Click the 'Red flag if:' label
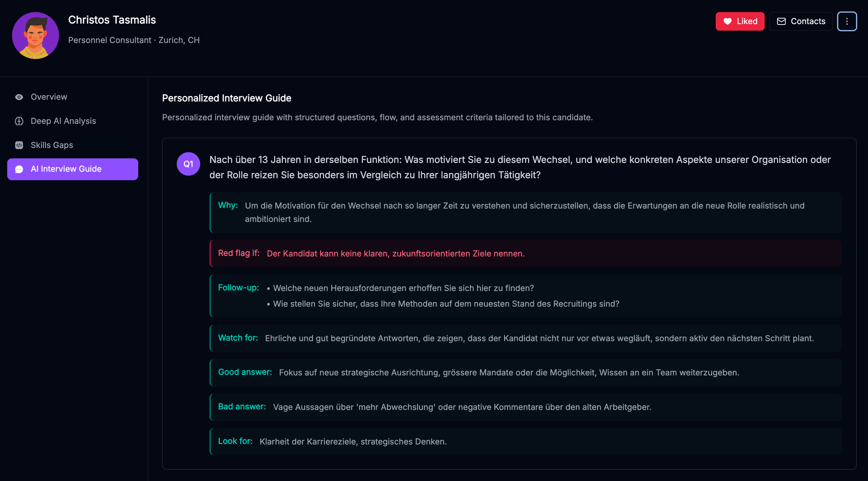 click(x=239, y=253)
